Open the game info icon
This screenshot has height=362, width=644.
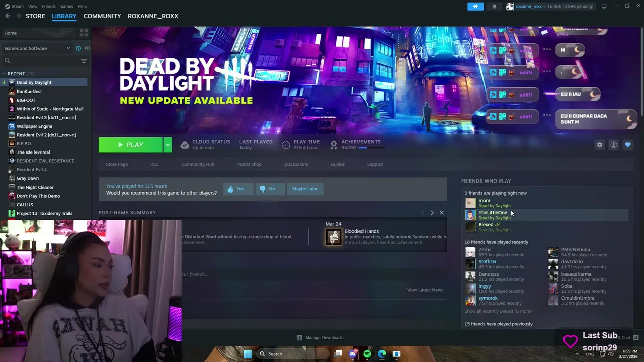coord(613,145)
